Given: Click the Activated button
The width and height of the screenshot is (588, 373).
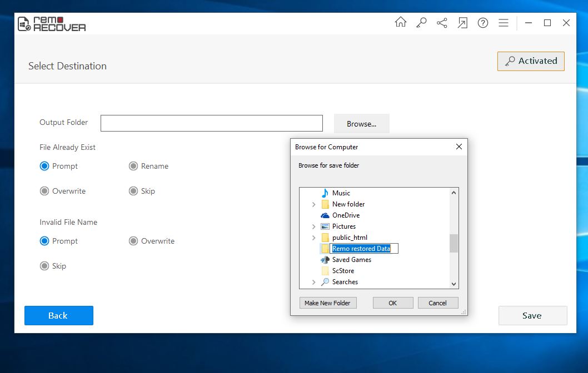Looking at the screenshot, I should (x=531, y=61).
